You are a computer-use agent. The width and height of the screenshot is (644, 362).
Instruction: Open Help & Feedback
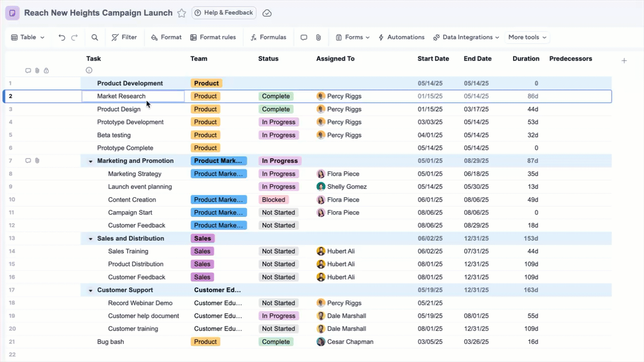(224, 13)
